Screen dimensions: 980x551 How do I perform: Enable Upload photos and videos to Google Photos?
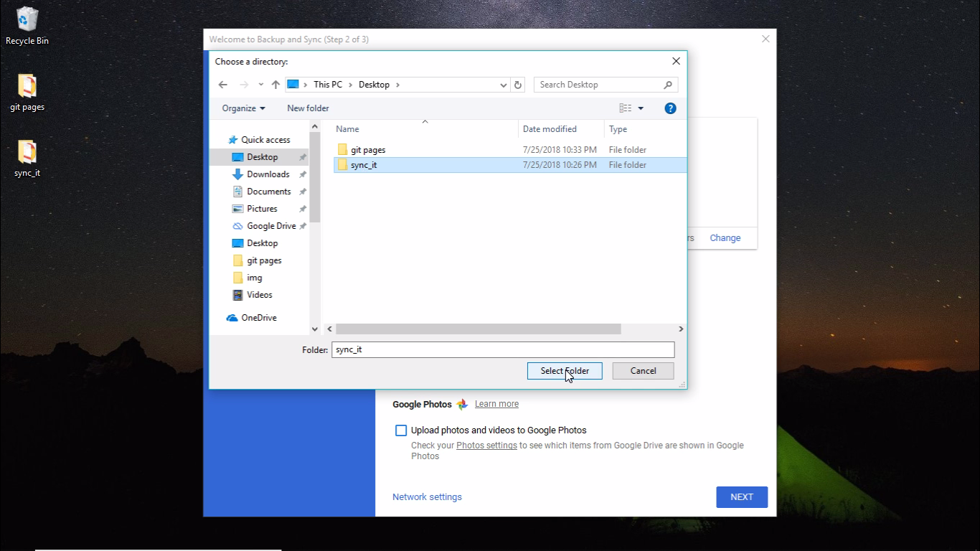pyautogui.click(x=401, y=430)
